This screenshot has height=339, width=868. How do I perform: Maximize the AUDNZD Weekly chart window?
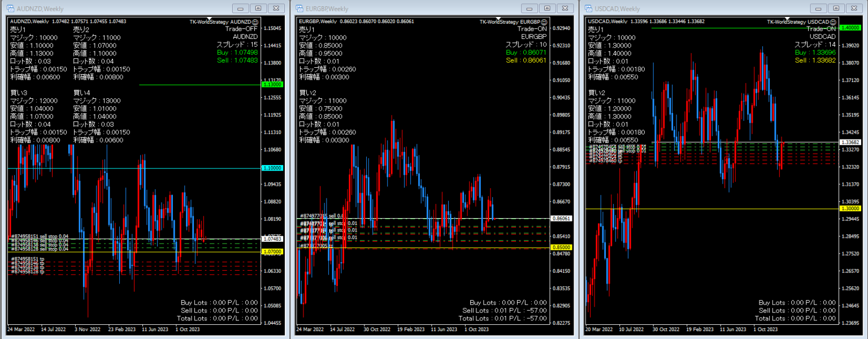tap(258, 8)
